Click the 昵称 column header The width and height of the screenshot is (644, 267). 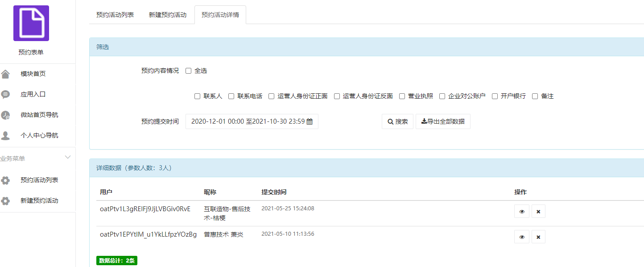coord(210,192)
